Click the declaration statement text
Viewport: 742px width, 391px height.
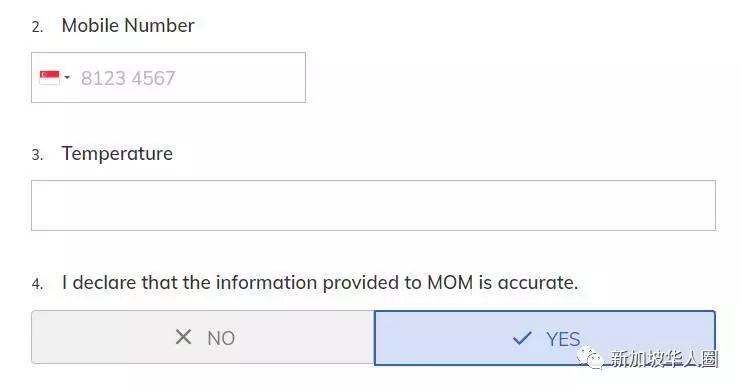320,283
